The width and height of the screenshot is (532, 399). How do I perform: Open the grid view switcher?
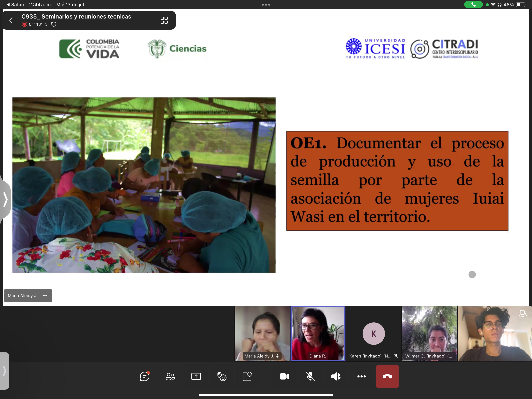point(164,20)
